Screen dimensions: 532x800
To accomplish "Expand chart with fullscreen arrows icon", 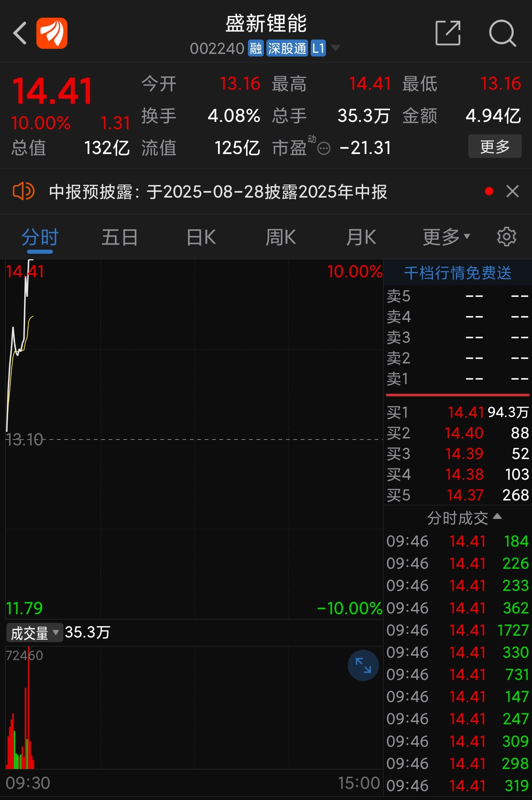I will pyautogui.click(x=363, y=665).
